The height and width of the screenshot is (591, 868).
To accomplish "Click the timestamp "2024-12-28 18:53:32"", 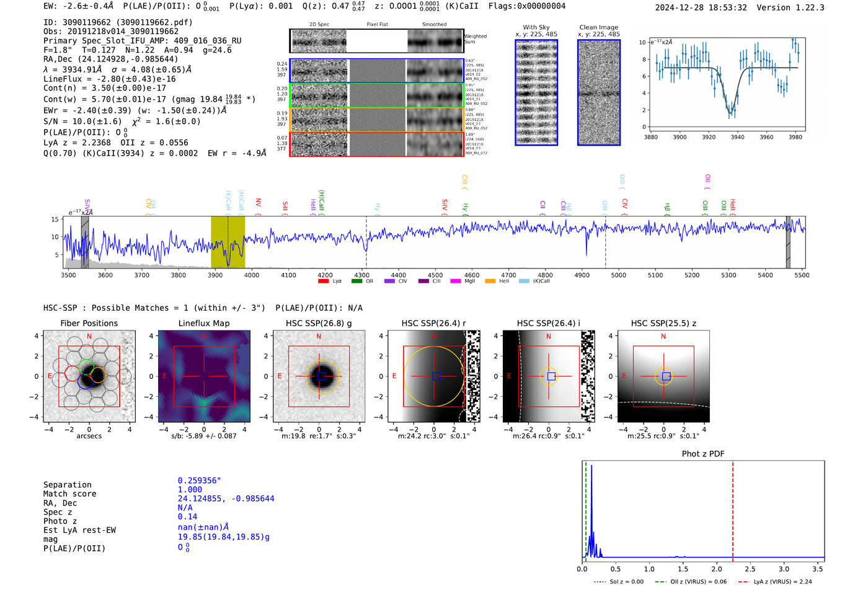I will [701, 7].
